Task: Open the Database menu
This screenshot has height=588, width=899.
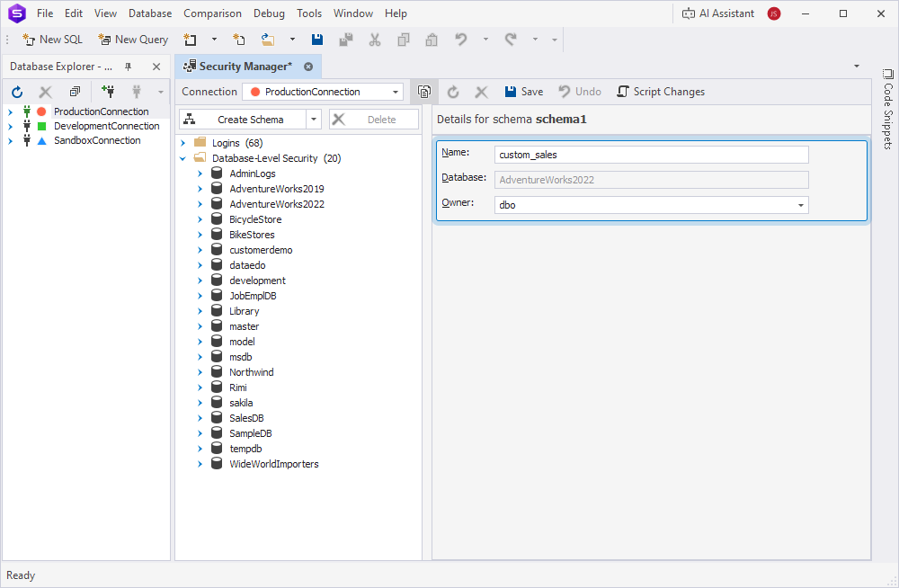Action: pyautogui.click(x=149, y=13)
